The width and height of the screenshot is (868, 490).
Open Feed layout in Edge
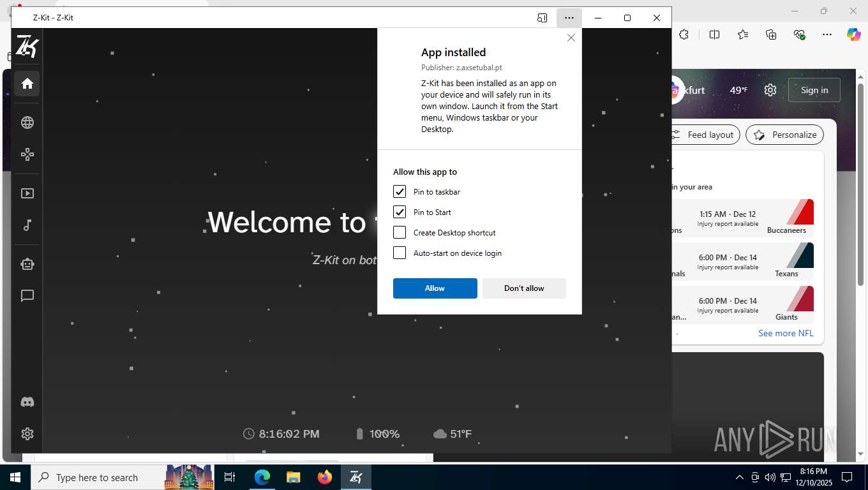(x=706, y=135)
